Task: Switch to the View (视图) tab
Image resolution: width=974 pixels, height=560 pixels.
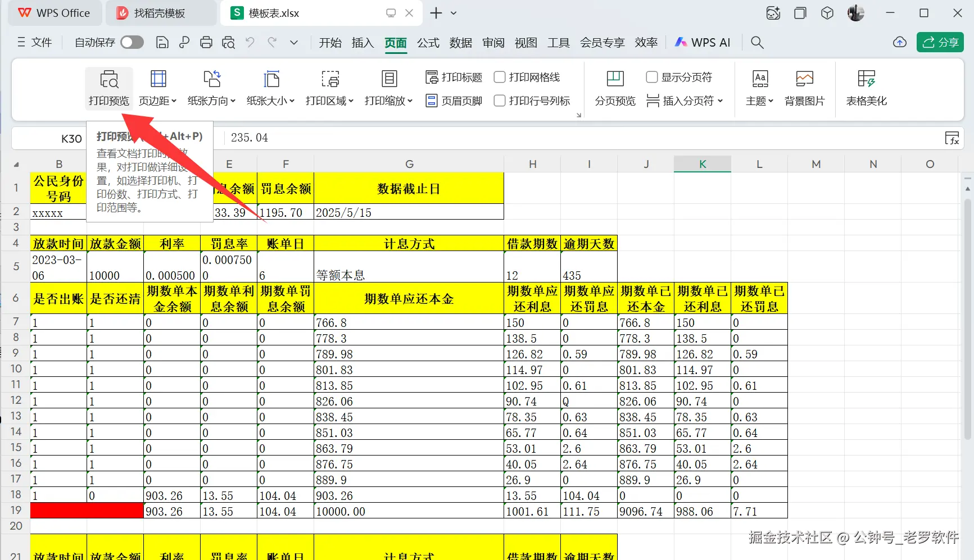Action: click(526, 43)
